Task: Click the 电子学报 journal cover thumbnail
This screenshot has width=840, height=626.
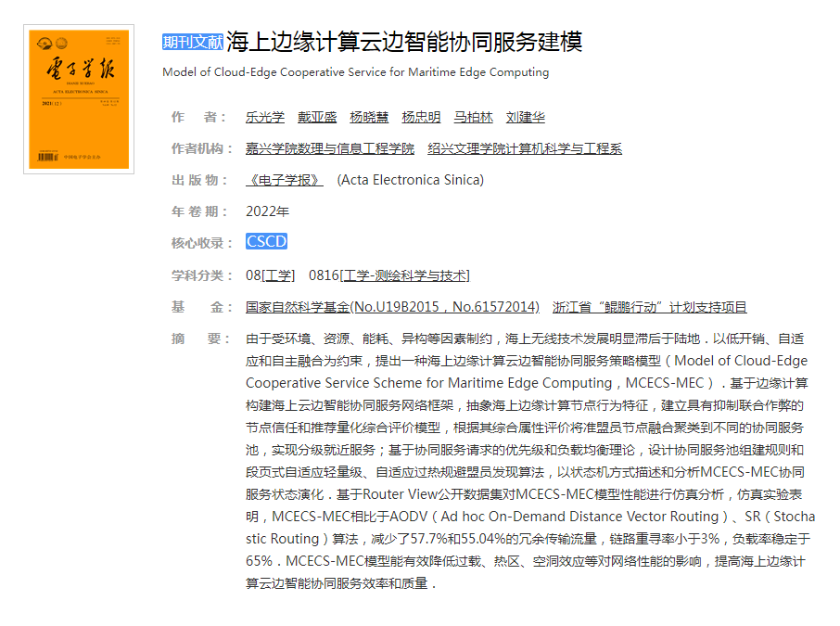Action: coord(79,99)
